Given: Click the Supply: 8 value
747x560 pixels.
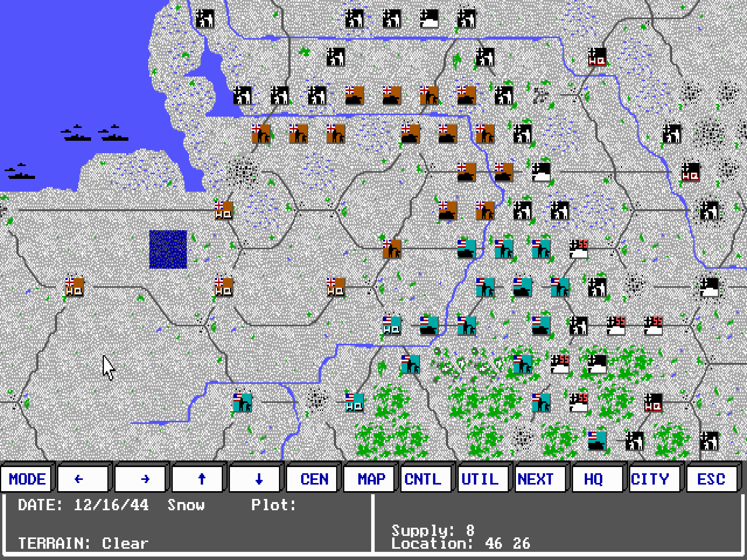Looking at the screenshot, I should pos(433,530).
